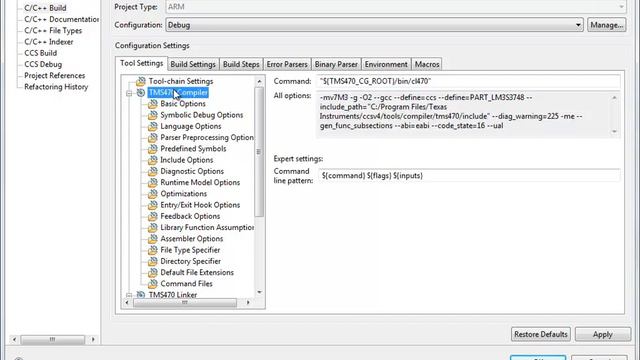Open the Error Parsers tab
The image size is (640, 360).
pyautogui.click(x=287, y=64)
